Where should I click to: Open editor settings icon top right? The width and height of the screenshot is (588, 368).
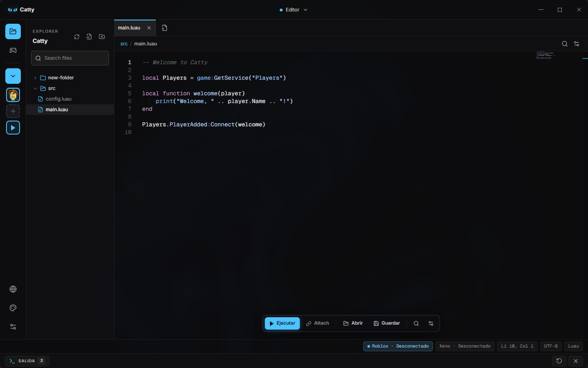pos(577,44)
